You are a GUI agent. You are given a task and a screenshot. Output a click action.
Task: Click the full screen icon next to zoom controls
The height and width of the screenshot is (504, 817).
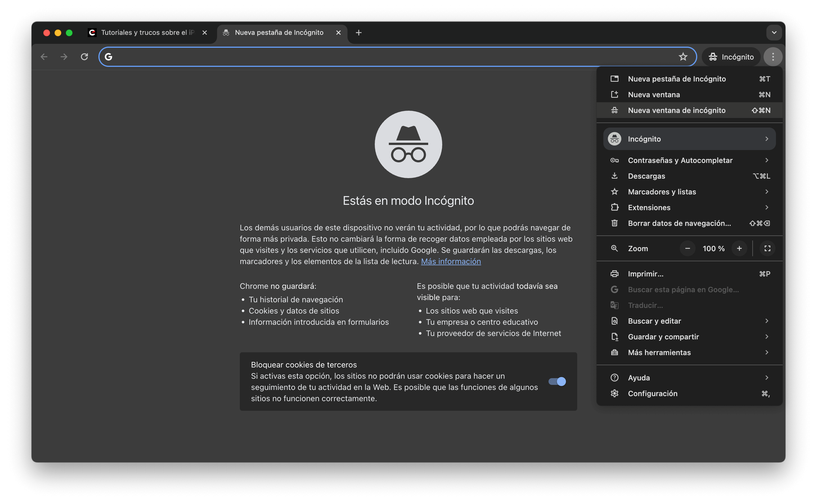[x=767, y=248]
